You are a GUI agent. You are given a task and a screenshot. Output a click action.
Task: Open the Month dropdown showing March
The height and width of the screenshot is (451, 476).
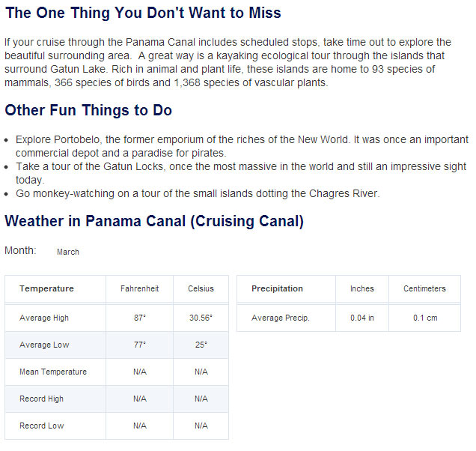(68, 252)
